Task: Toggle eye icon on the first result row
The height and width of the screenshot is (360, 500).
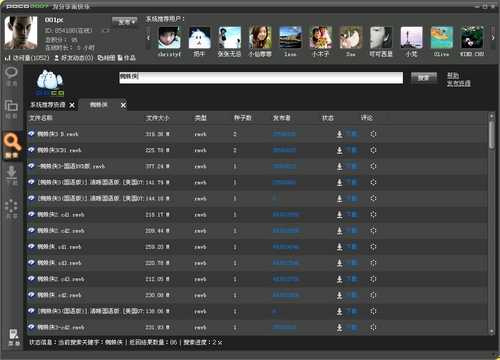Action: pyautogui.click(x=31, y=134)
